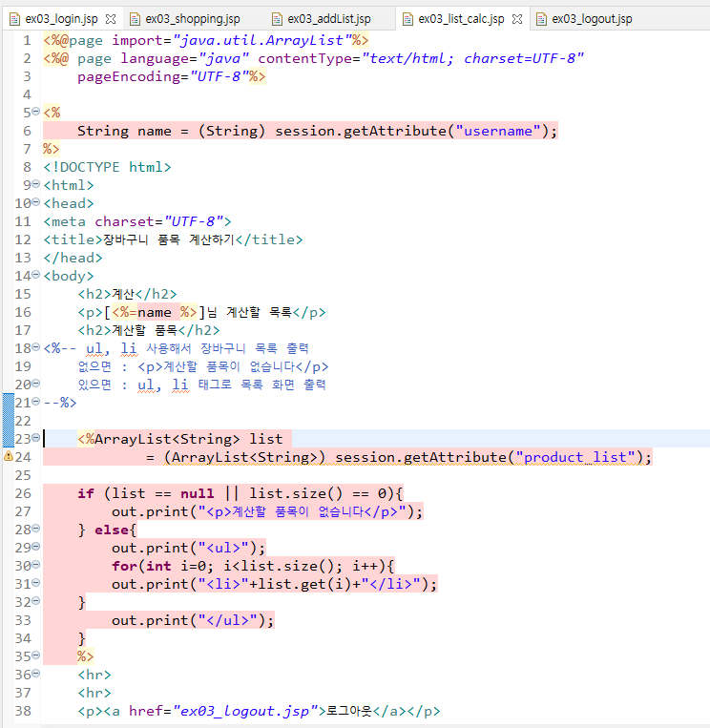Collapse the comment fold at line 18
The height and width of the screenshot is (728, 710).
tap(35, 346)
